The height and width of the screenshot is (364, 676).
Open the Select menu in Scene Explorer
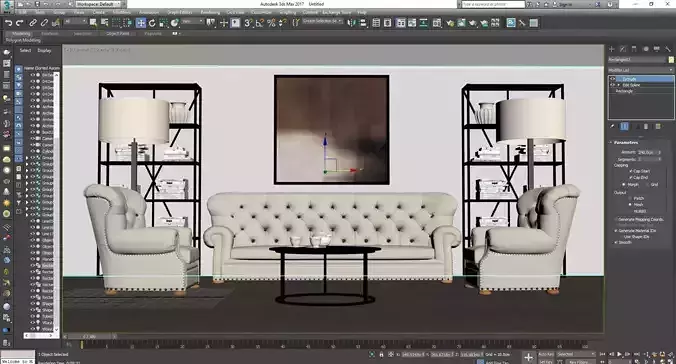click(x=25, y=50)
